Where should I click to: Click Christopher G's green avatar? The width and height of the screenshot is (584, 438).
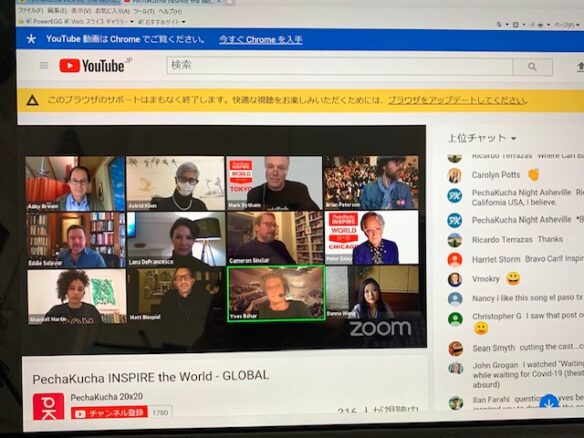[x=455, y=319]
